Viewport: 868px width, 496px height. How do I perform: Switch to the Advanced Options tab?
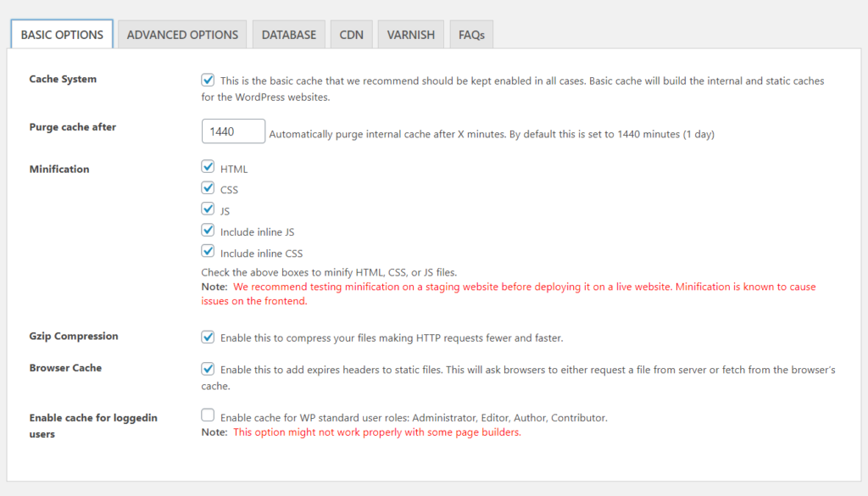pos(182,35)
